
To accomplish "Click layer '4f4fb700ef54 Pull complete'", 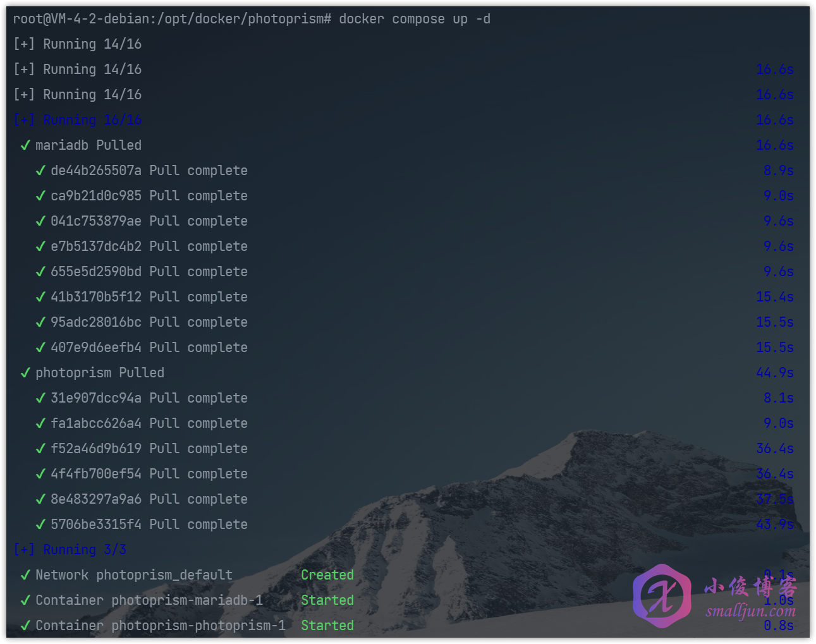I will [149, 474].
